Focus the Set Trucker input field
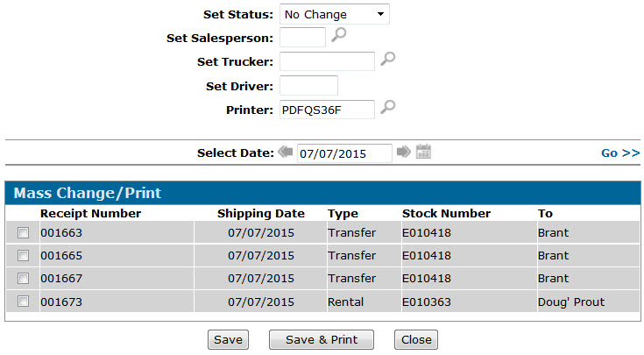644x355 pixels. click(327, 61)
